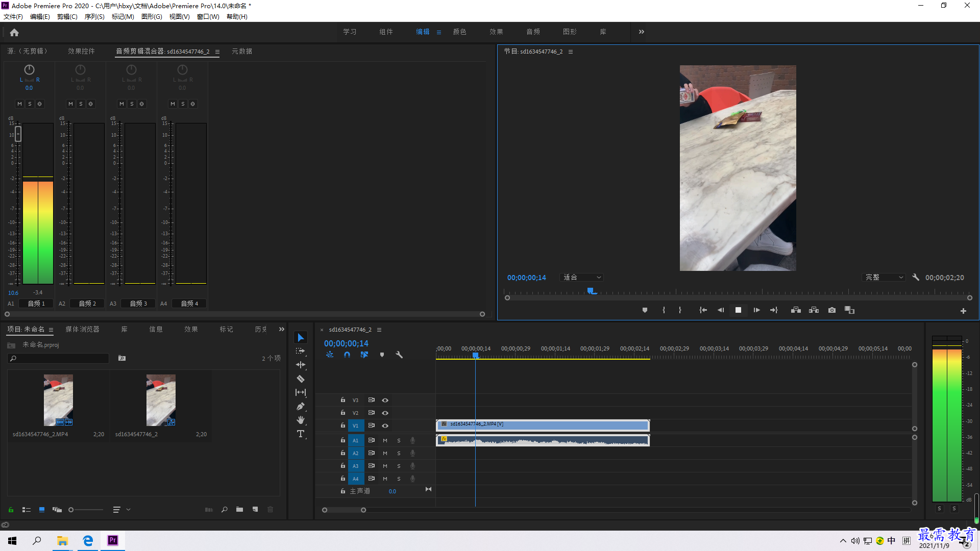The height and width of the screenshot is (551, 980).
Task: Add timeline marker icon
Action: (382, 355)
